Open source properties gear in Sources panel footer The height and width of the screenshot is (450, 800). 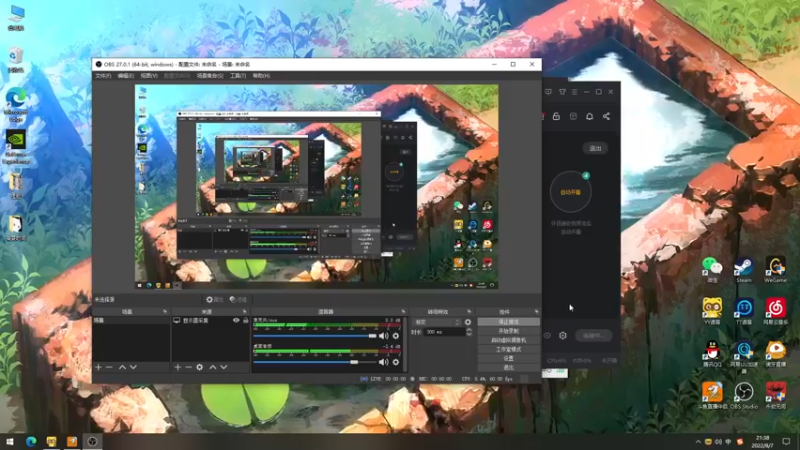click(199, 367)
